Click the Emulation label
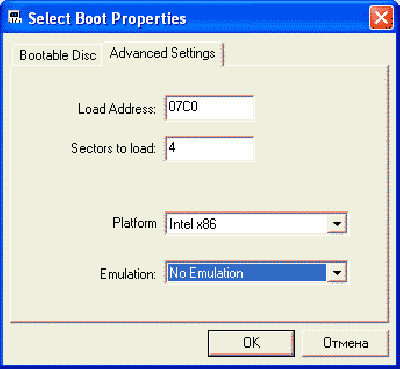400x369 pixels. (128, 274)
